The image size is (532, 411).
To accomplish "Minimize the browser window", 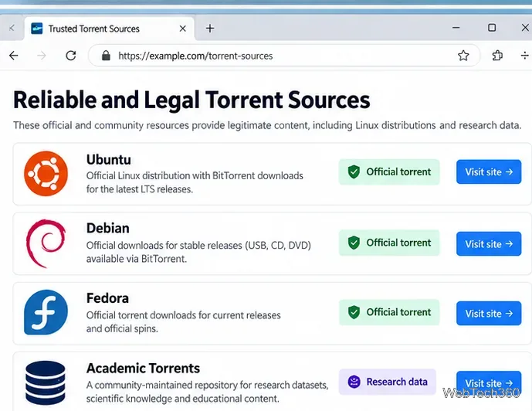I will click(x=456, y=28).
